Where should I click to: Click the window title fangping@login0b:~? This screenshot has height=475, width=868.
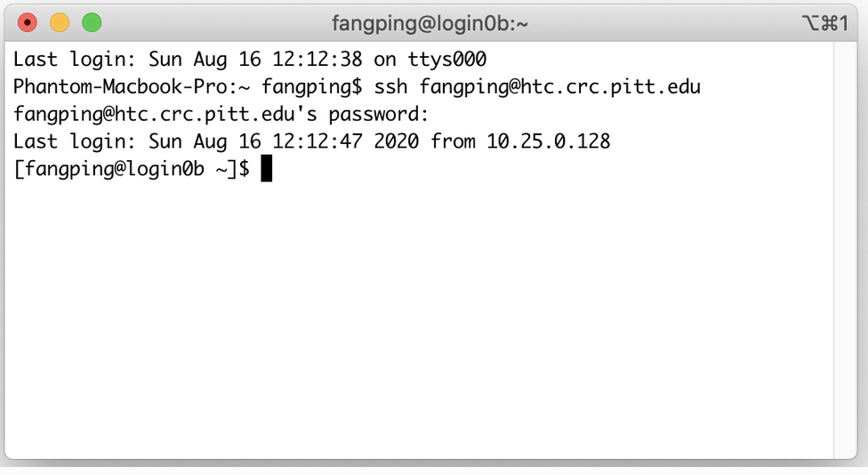[x=430, y=23]
